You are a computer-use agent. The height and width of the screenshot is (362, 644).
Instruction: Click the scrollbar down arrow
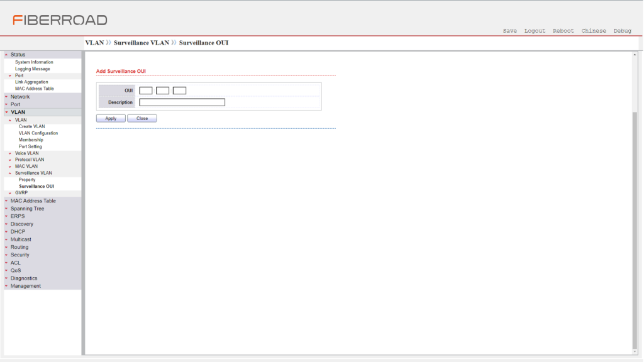[x=635, y=352]
